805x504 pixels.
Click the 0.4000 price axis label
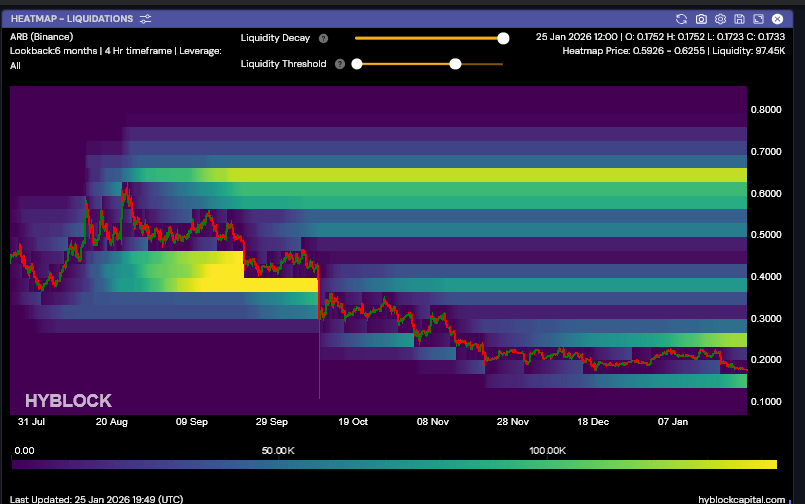click(766, 277)
